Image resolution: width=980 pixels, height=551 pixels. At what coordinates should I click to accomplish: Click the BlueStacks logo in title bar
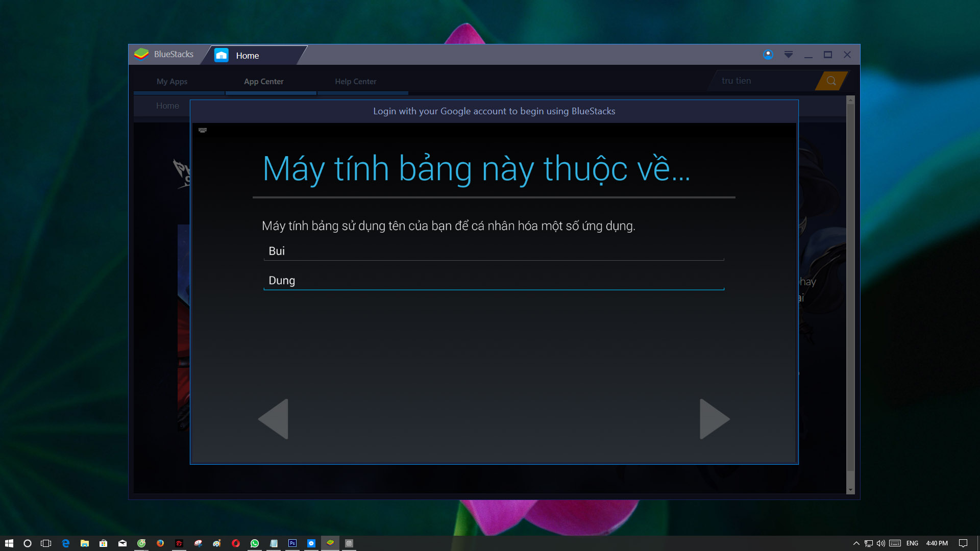[x=141, y=54]
